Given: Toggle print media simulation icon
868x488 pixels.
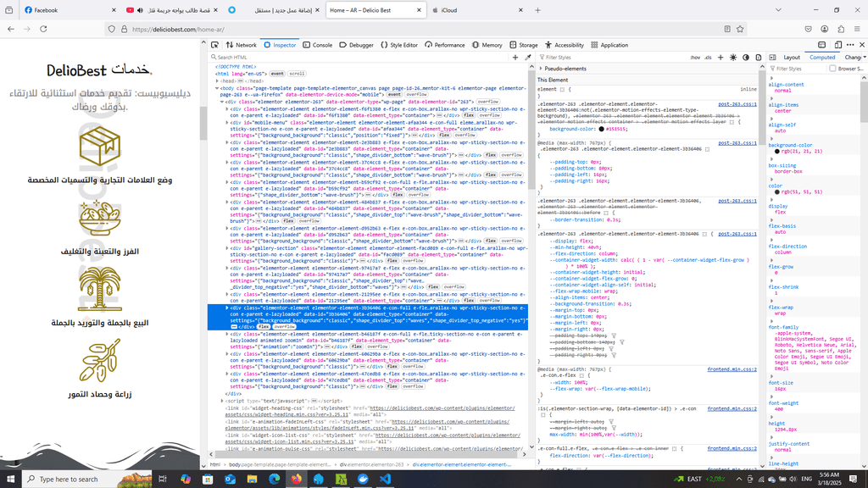Looking at the screenshot, I should 759,57.
